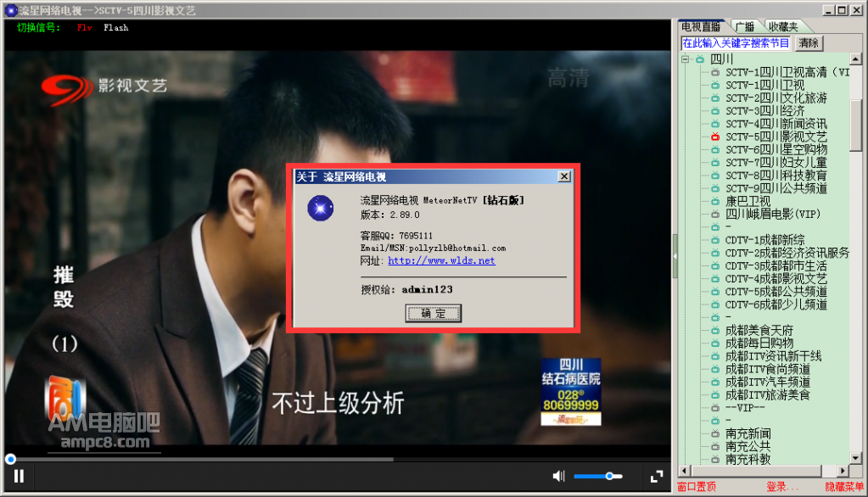The image size is (868, 497).
Task: Click horizontal scrollbar right arrow in channel list
Action: tap(842, 471)
